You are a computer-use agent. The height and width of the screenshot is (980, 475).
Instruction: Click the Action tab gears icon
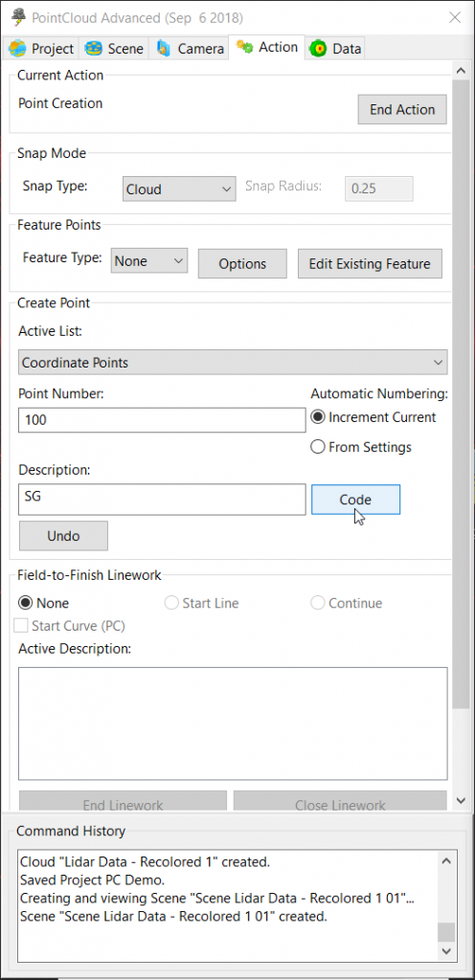[244, 48]
